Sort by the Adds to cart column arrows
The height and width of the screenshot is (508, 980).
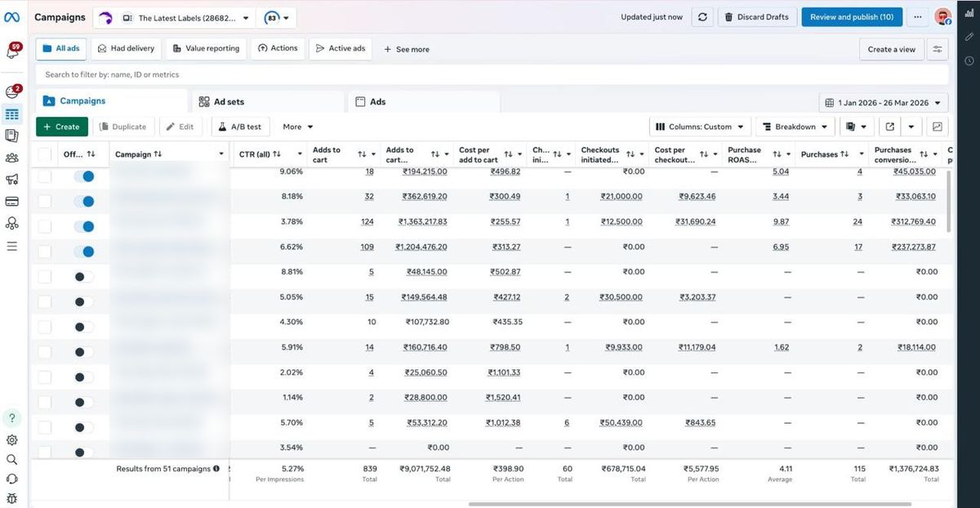tap(361, 154)
